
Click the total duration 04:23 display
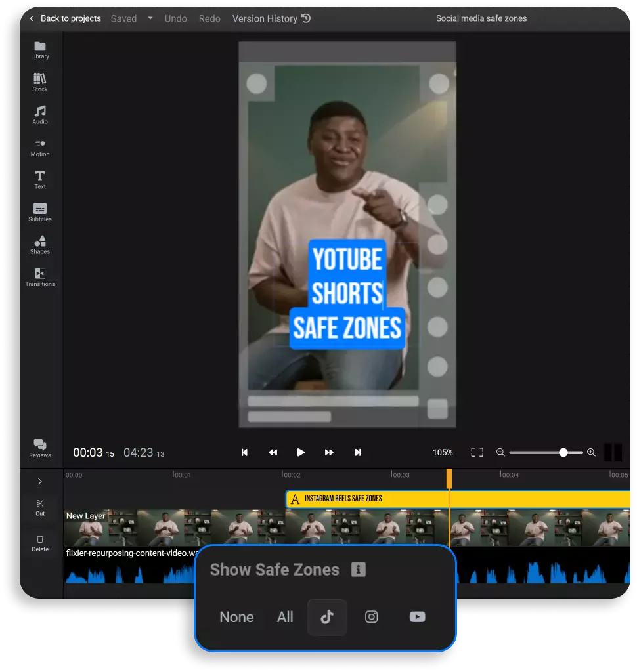tap(144, 452)
